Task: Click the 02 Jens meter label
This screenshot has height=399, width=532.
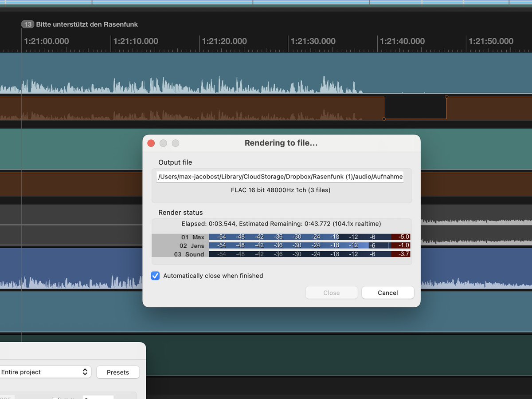Action: point(192,245)
